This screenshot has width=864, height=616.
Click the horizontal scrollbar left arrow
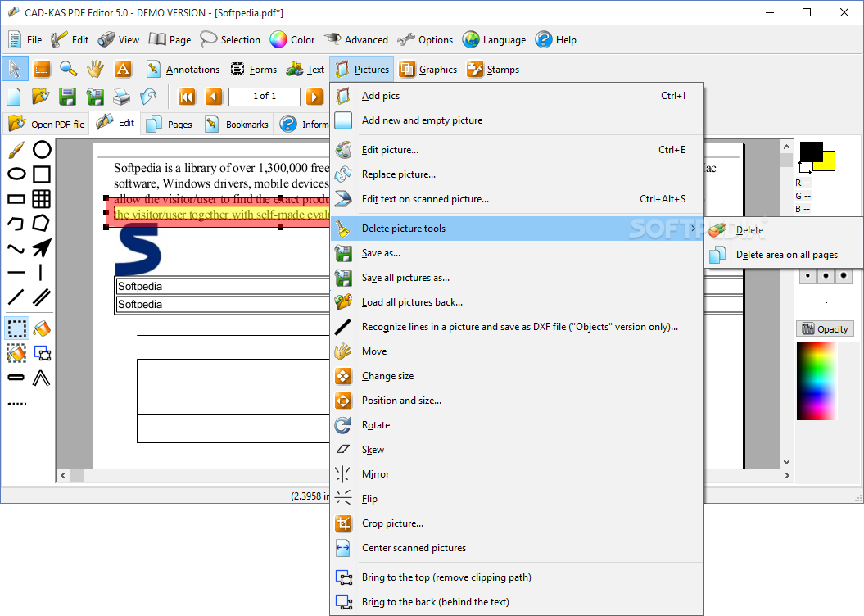tap(63, 475)
